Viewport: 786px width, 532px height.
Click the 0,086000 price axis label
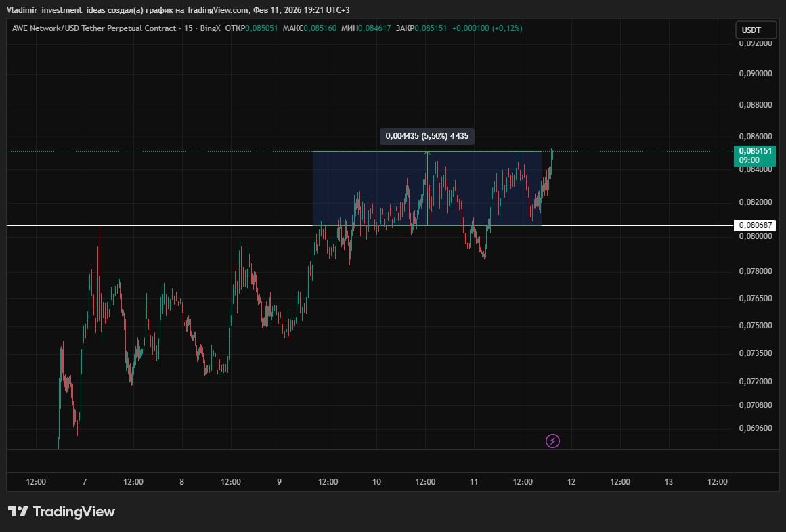(x=756, y=136)
